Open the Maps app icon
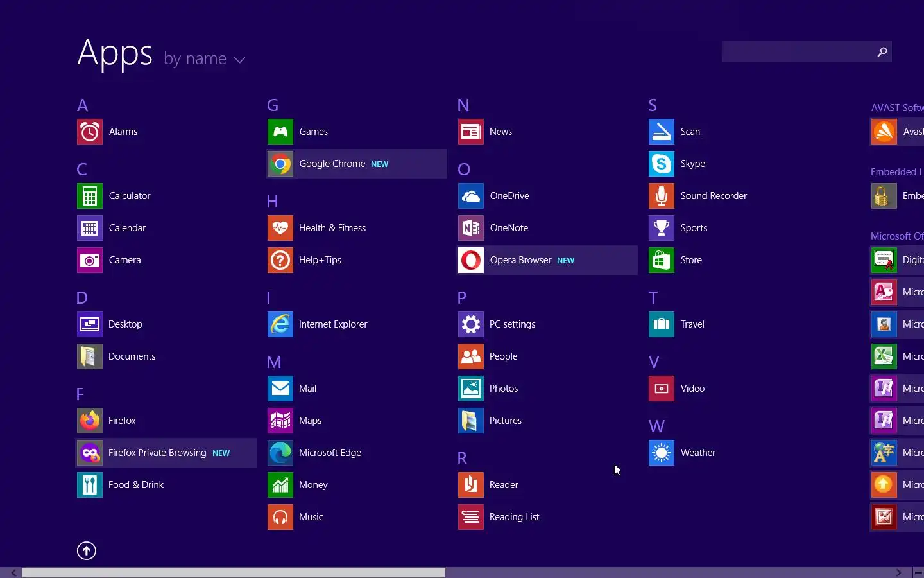924x578 pixels. (x=280, y=421)
